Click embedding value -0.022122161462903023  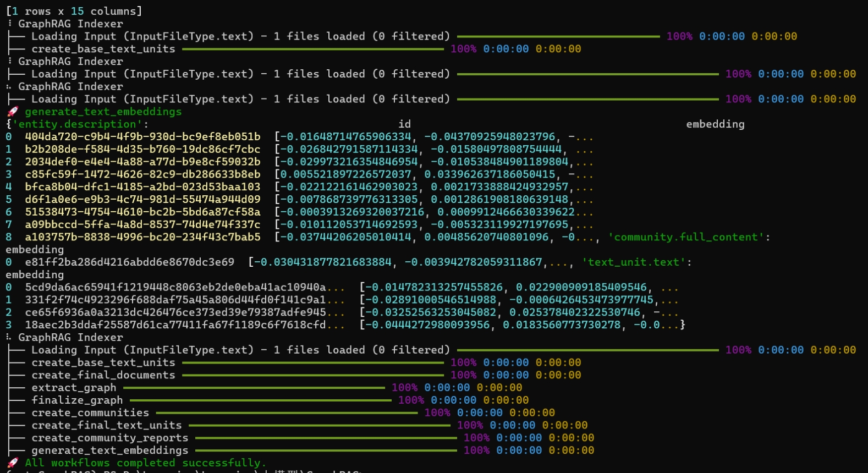(x=349, y=187)
